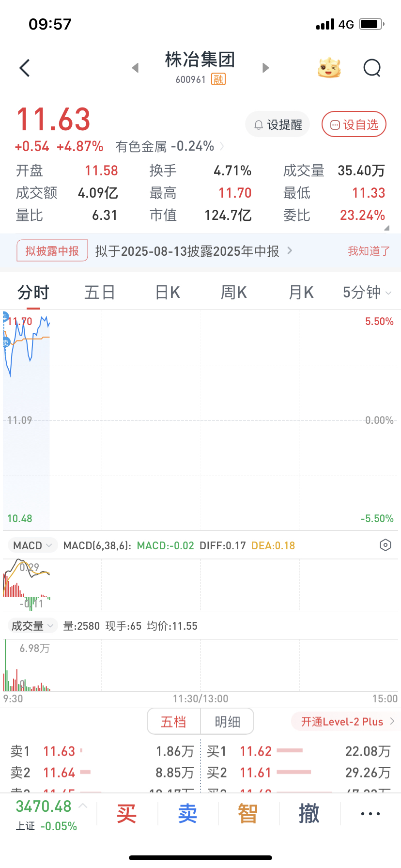401x868 pixels.
Task: Open the 成交量 indicator dropdown
Action: click(x=32, y=626)
